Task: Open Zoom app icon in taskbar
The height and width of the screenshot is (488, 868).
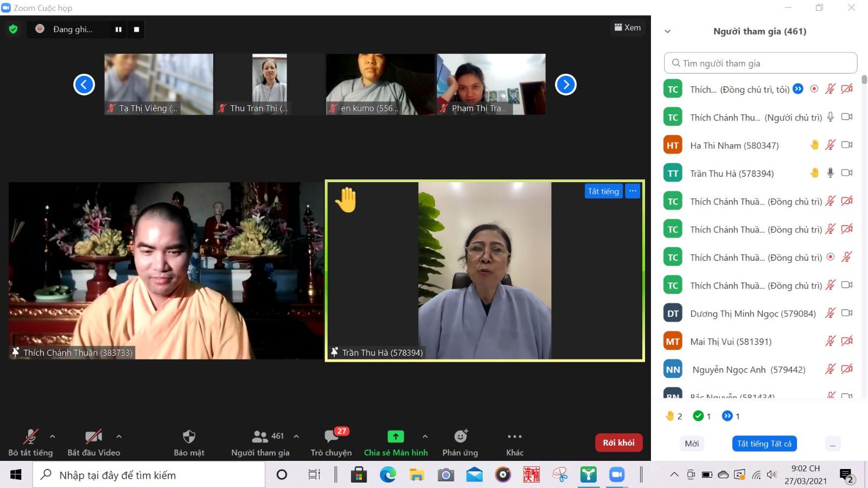Action: click(x=617, y=475)
